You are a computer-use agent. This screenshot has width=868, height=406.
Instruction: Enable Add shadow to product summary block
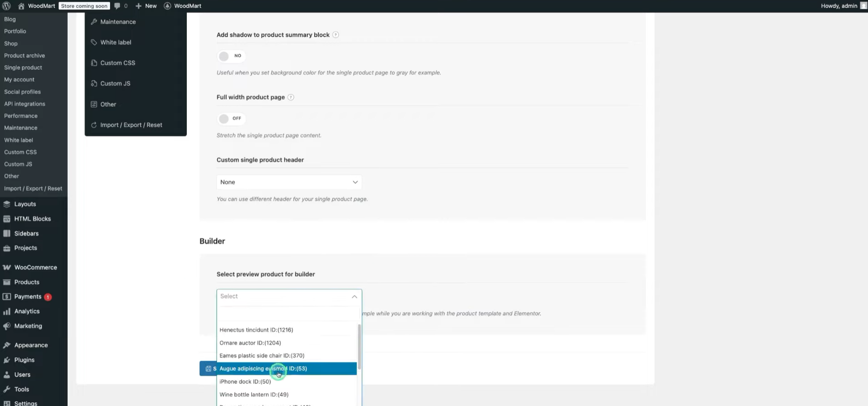pos(231,56)
